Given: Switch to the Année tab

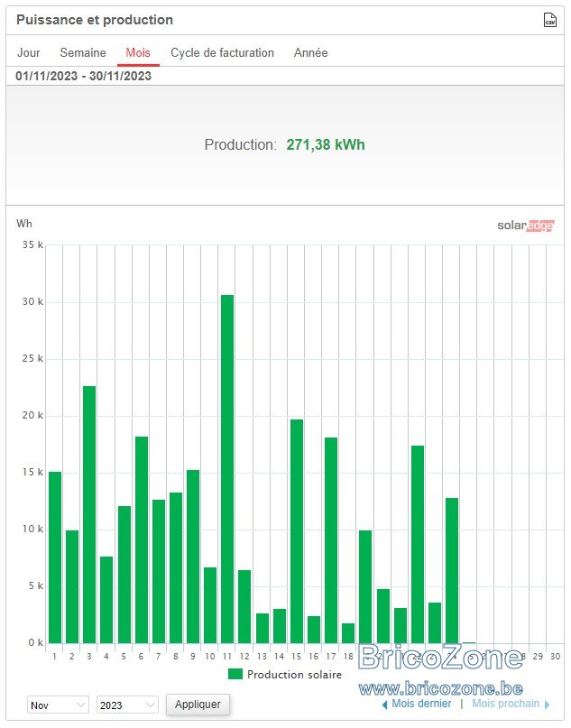Looking at the screenshot, I should 310,52.
